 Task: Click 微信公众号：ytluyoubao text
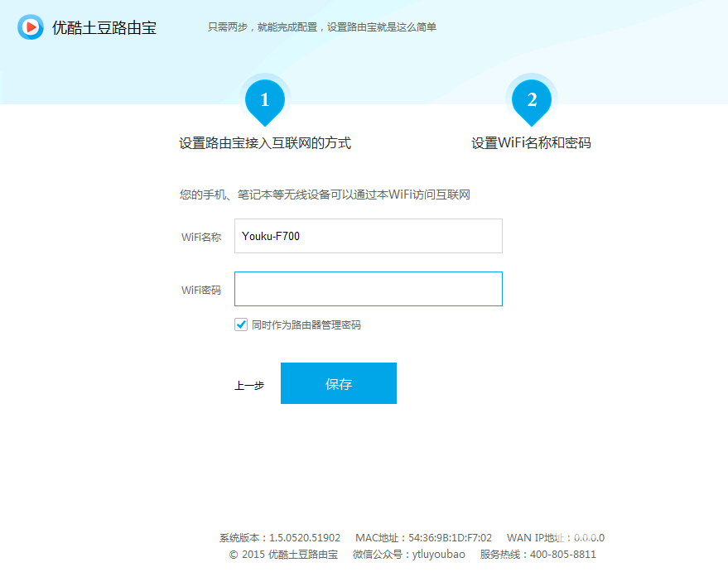(408, 555)
